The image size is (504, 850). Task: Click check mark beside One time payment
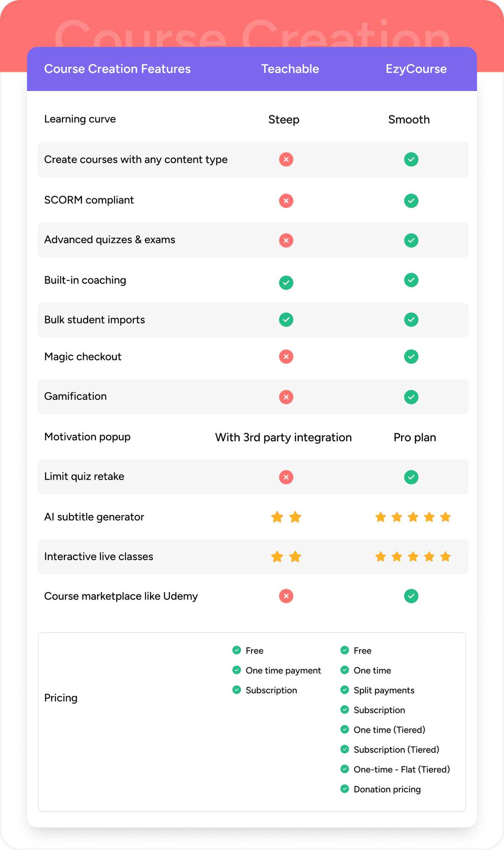click(x=237, y=670)
